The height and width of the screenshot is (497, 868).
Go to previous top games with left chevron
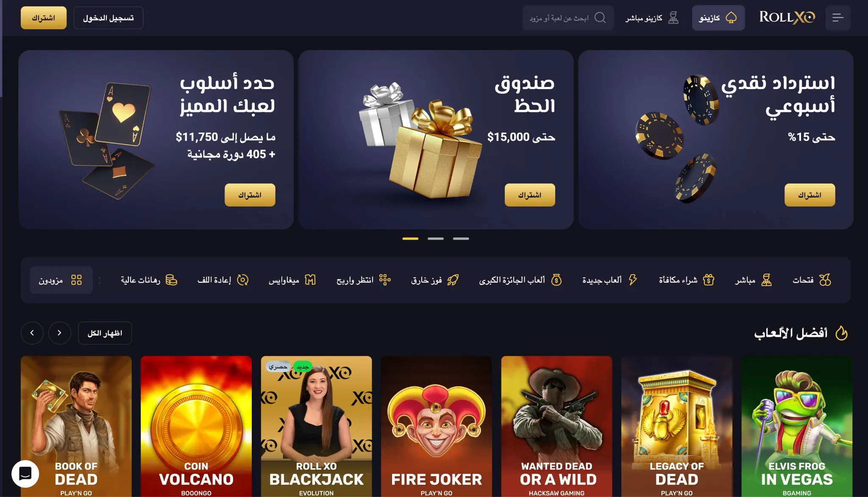tap(32, 333)
